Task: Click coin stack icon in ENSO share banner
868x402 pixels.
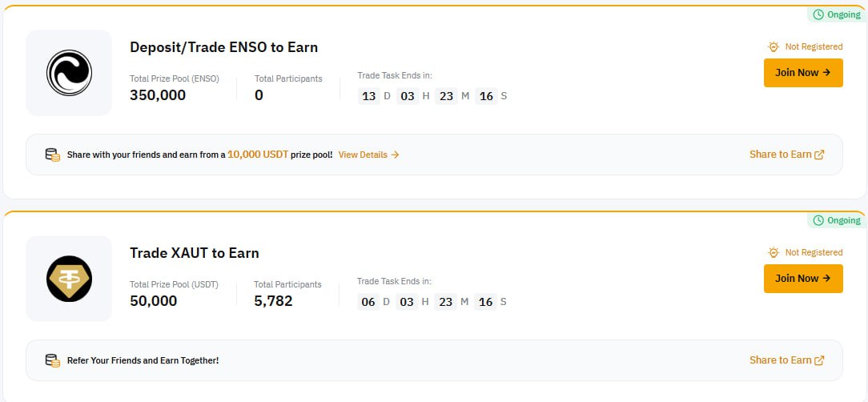Action: point(53,155)
